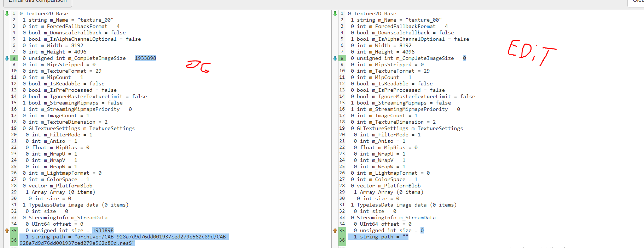The height and width of the screenshot is (248, 644).
Task: Click m_Width = 8192 in the left pane
Action: click(53, 45)
